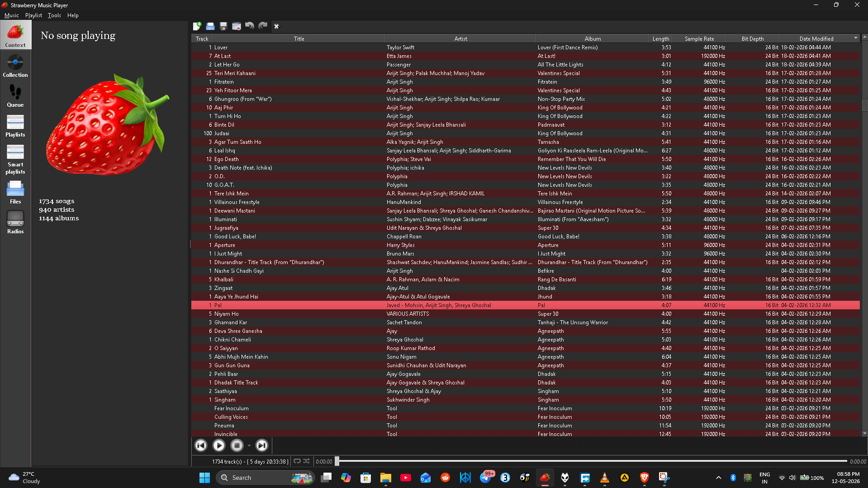868x488 pixels.
Task: Open Telegram from the taskbar
Action: tap(485, 478)
